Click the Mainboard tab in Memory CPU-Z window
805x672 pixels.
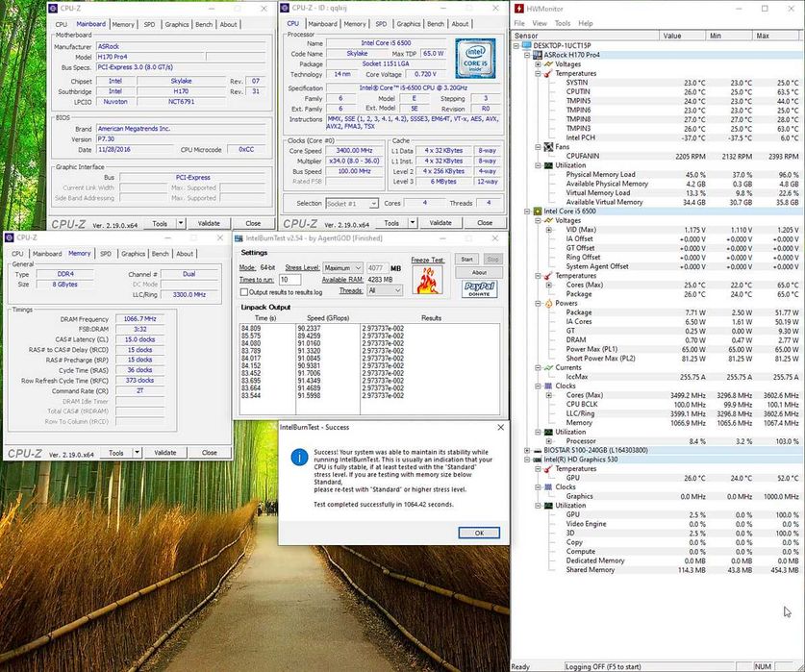point(47,254)
